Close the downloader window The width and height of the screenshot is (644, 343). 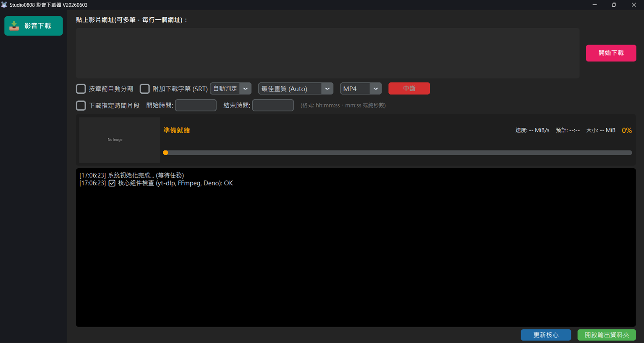[x=634, y=5]
